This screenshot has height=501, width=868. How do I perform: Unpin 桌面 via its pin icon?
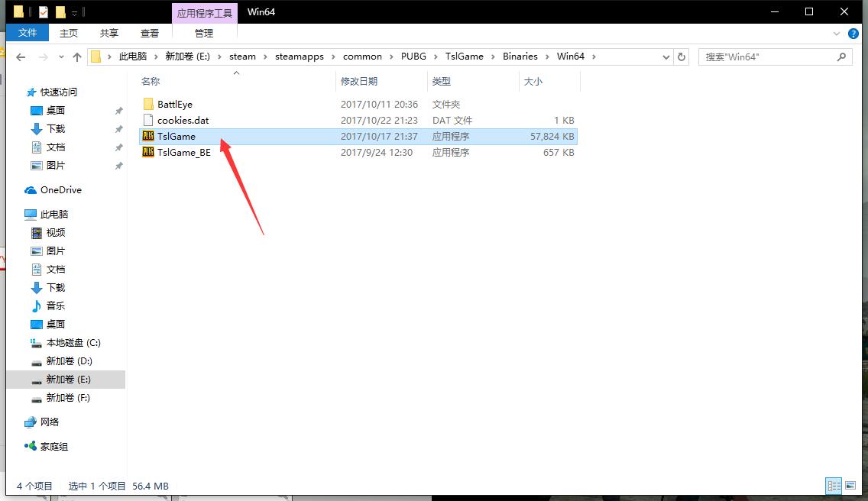tap(118, 111)
